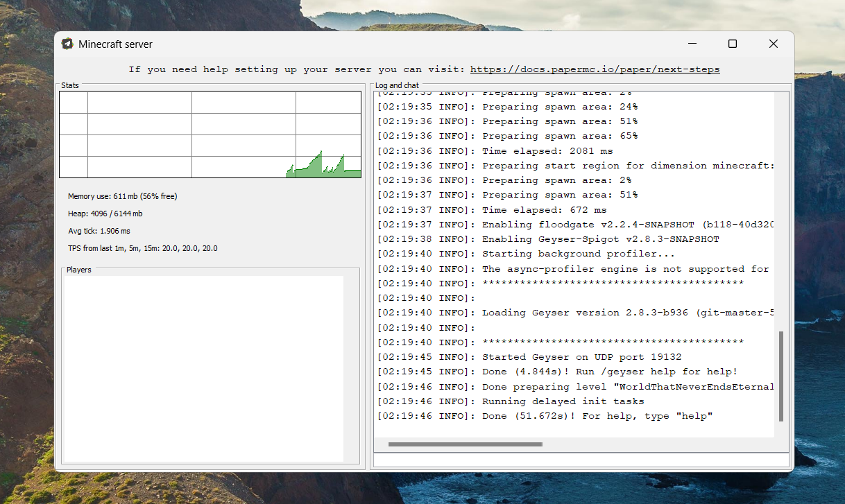Click the empty track above the vertical scrollbar thumb
Screen dimensions: 845x504
[x=781, y=208]
